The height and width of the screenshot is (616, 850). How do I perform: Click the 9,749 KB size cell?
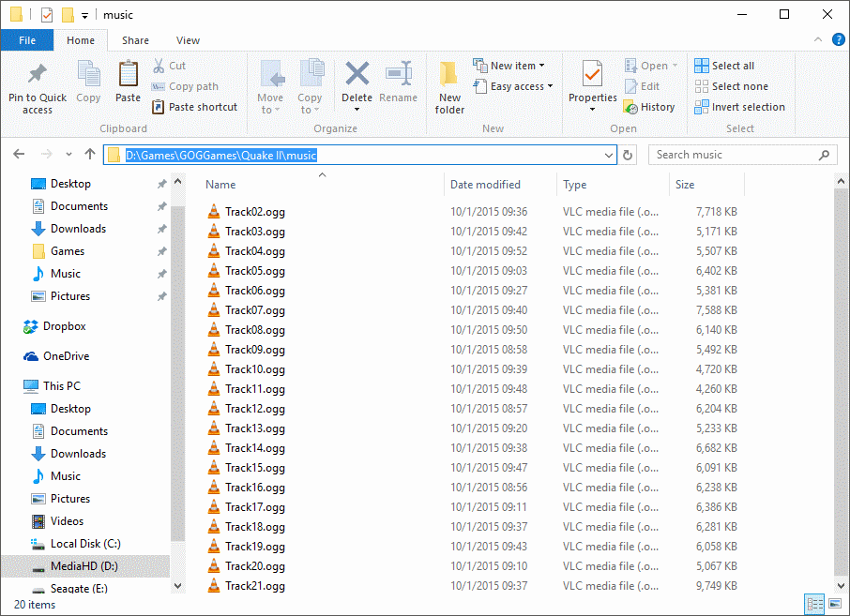tap(717, 586)
